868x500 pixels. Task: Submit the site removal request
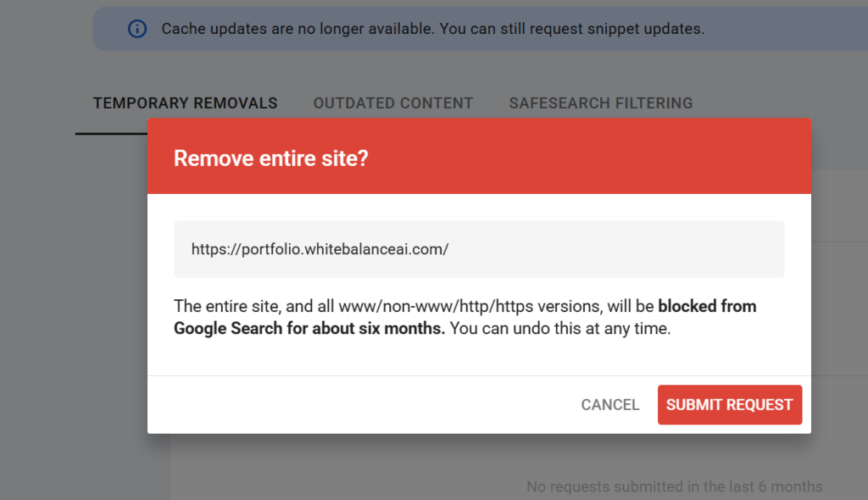click(x=730, y=405)
